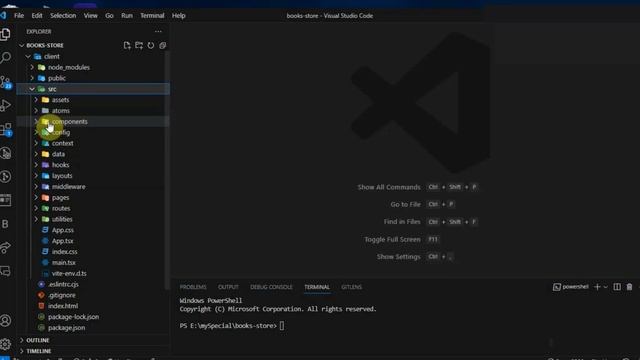Open package-lock.json file

pos(73,317)
